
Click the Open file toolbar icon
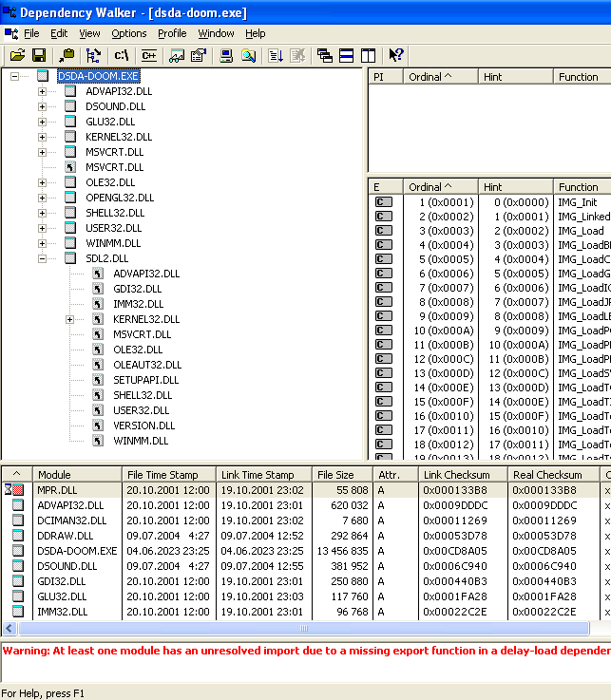pos(17,56)
